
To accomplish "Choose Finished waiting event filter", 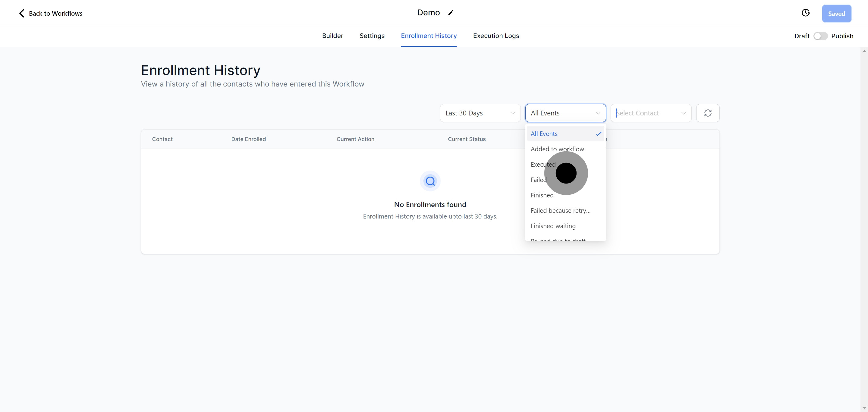I will pos(553,226).
